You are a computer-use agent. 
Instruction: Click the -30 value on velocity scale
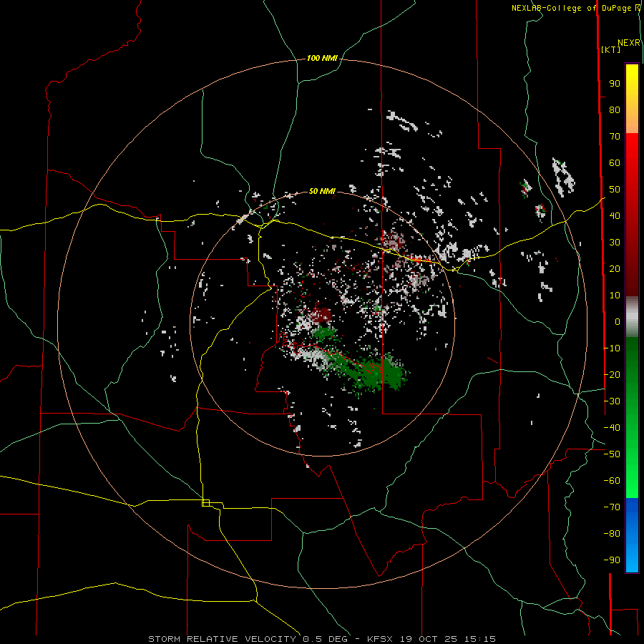(612, 401)
